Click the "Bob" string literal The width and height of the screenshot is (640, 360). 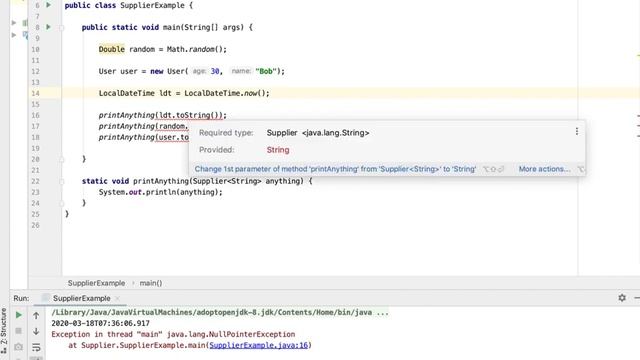click(266, 71)
